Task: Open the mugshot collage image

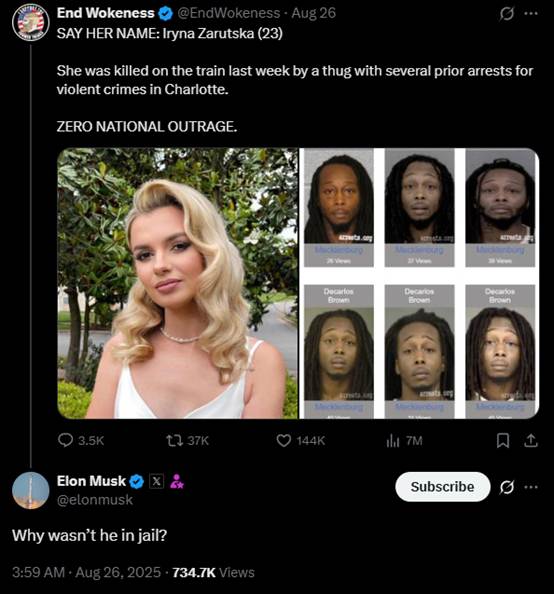Action: click(419, 283)
